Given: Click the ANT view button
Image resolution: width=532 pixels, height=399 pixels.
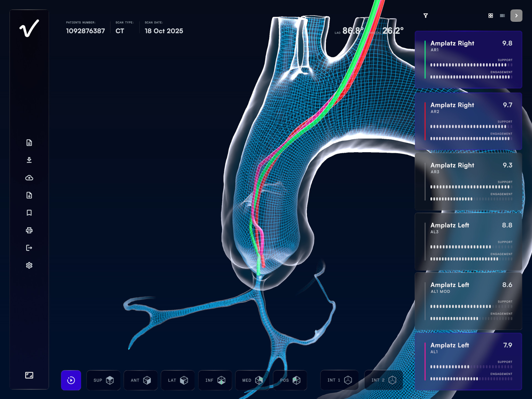Looking at the screenshot, I should click(x=140, y=380).
